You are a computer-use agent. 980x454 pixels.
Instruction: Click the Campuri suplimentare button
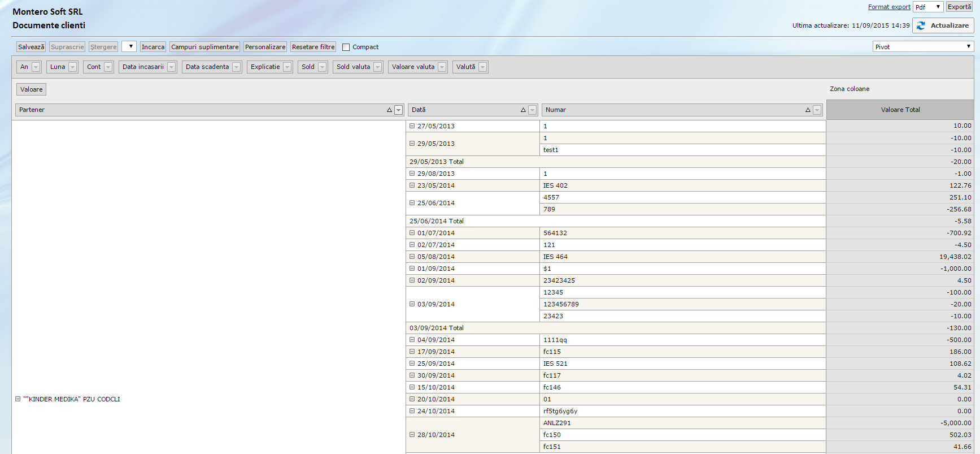pos(204,47)
